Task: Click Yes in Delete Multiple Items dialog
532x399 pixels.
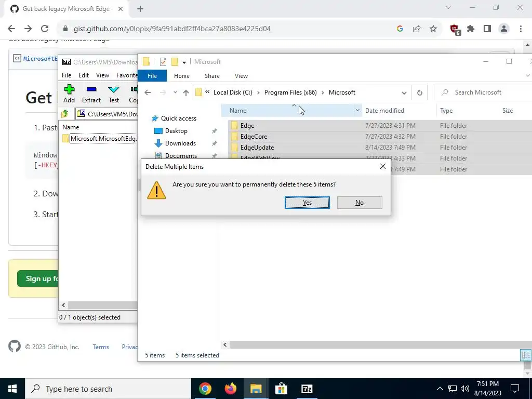Action: point(307,203)
